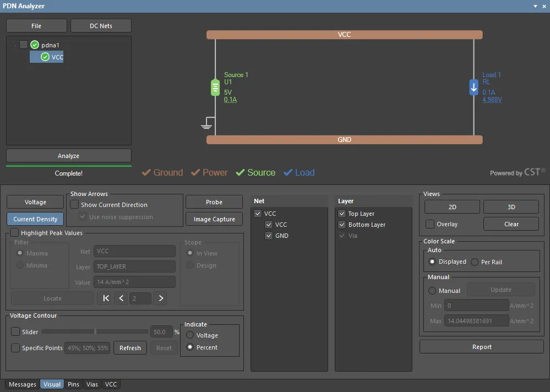Viewport: 550px width, 392px height.
Task: Go to previous peak value arrow
Action: (122, 298)
